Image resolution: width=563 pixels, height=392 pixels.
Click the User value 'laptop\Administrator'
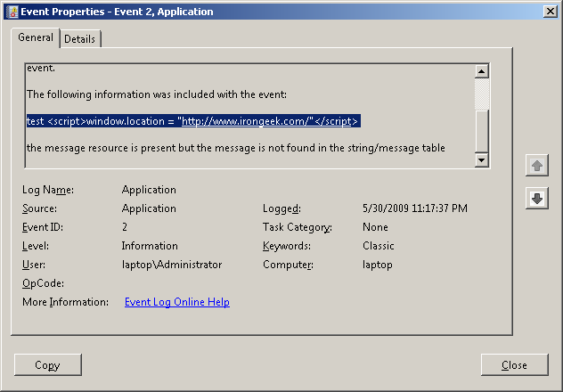[172, 265]
